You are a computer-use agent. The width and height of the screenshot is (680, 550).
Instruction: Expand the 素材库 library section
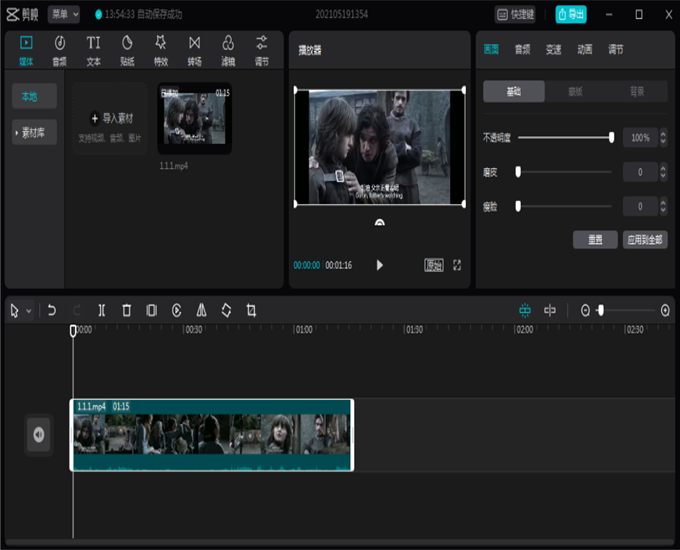click(x=34, y=132)
